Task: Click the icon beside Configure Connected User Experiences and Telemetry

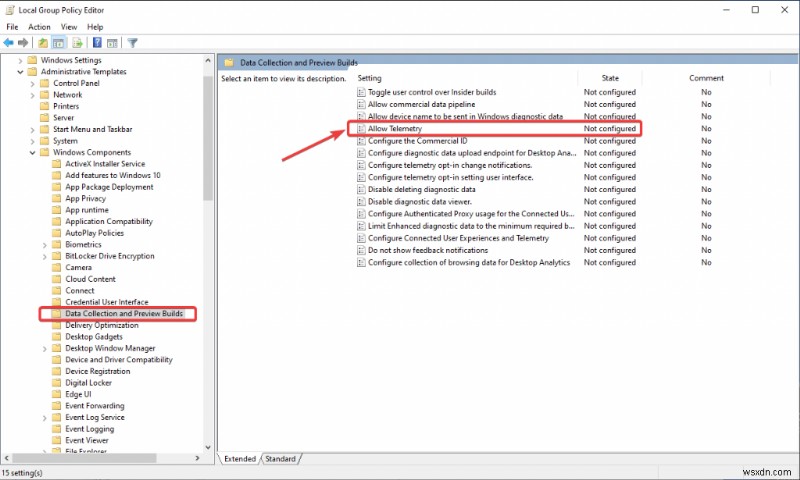Action: 361,238
